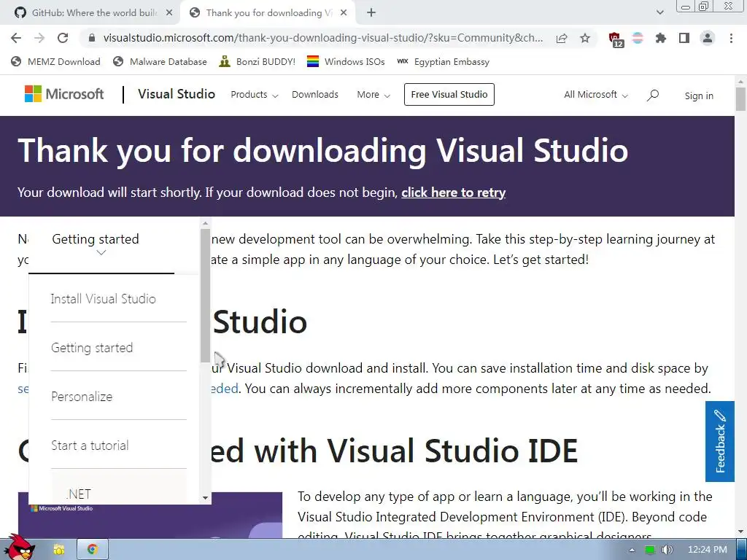
Task: Bookmark this page with the star icon
Action: (585, 38)
